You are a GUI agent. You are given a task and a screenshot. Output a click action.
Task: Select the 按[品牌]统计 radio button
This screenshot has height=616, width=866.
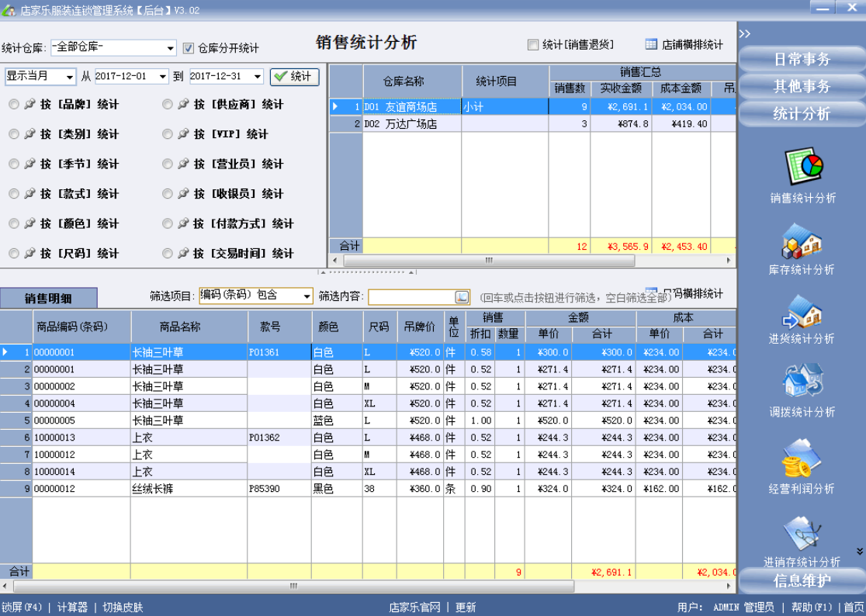point(13,104)
